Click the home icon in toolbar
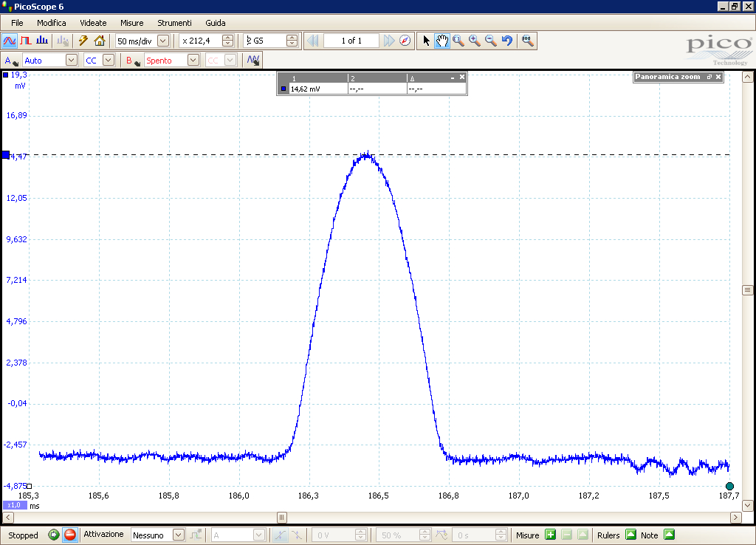This screenshot has height=545, width=756. pos(100,41)
